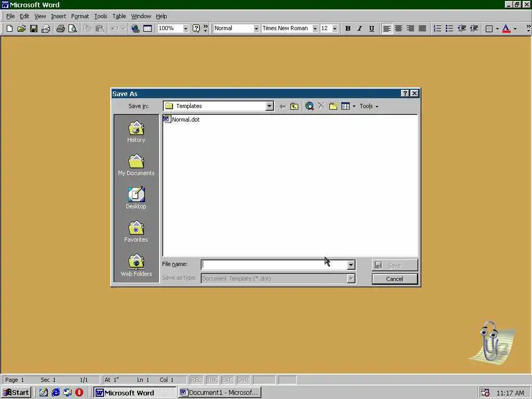Click the Print toolbar icon

(x=60, y=29)
